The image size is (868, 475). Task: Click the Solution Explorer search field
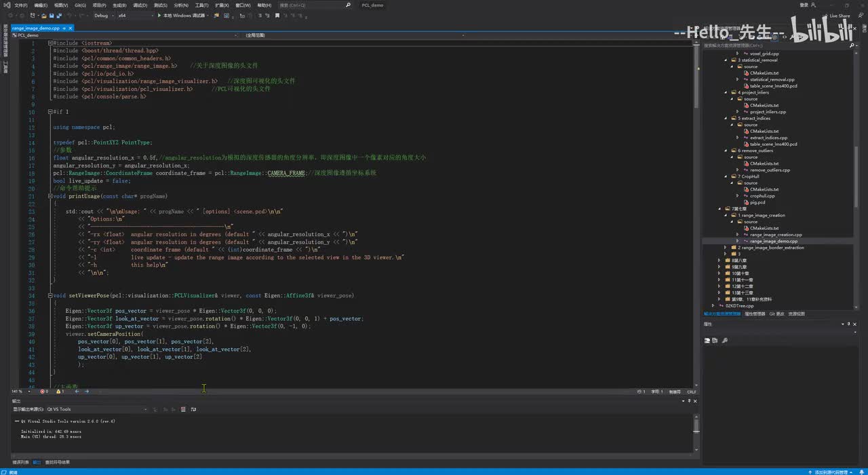776,45
